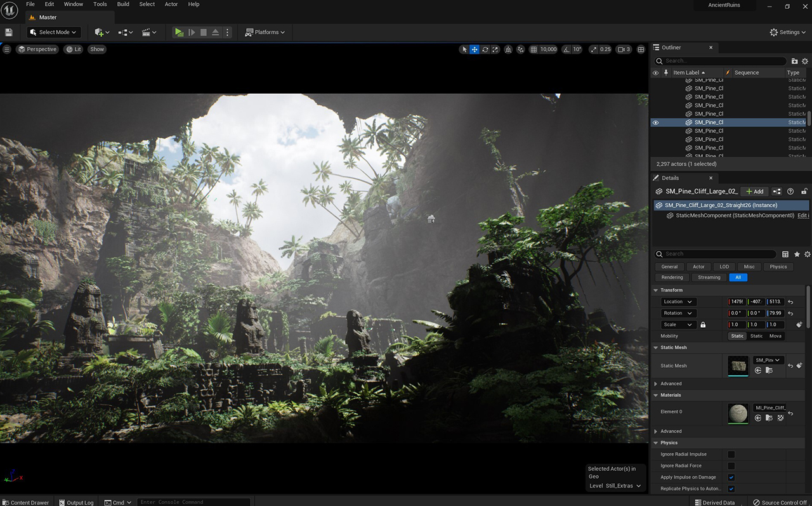812x506 pixels.
Task: Use selected asset for Static Mesh slot
Action: pos(758,370)
